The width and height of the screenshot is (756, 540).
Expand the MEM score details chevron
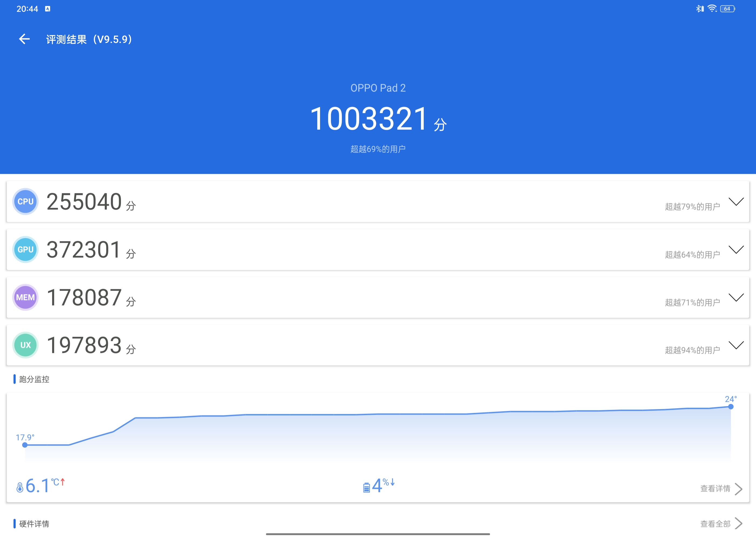[736, 297]
